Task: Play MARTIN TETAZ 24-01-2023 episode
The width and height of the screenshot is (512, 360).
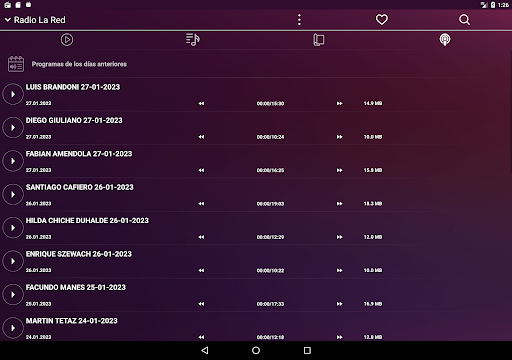Action: point(13,328)
